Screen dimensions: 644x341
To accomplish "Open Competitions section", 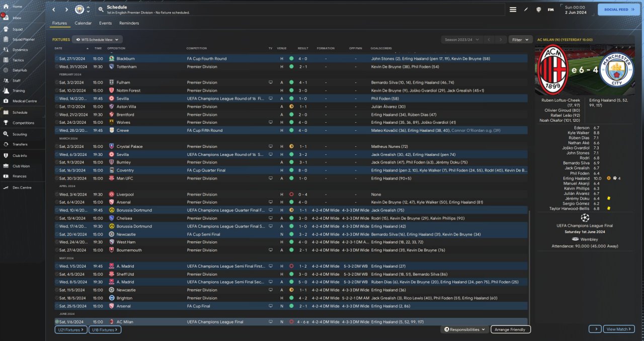I will click(23, 123).
